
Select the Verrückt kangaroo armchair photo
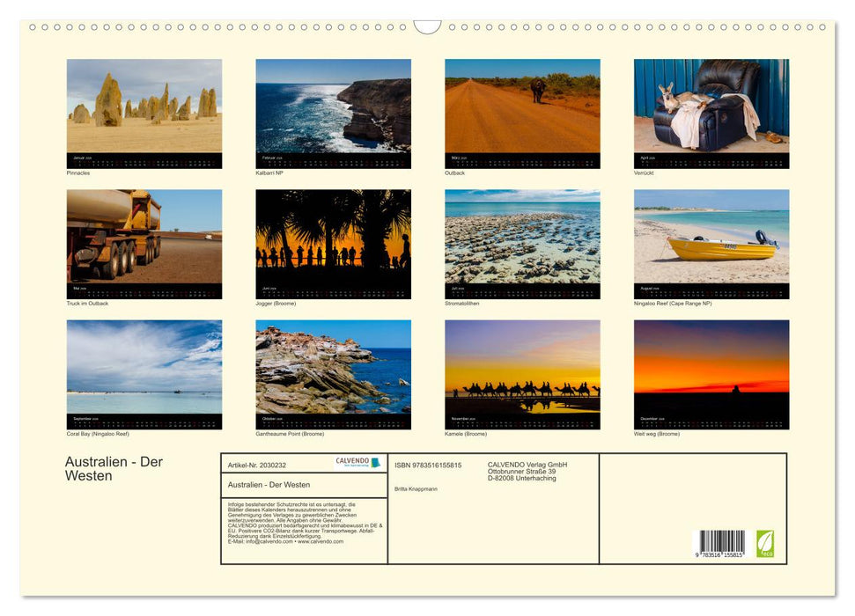click(711, 106)
